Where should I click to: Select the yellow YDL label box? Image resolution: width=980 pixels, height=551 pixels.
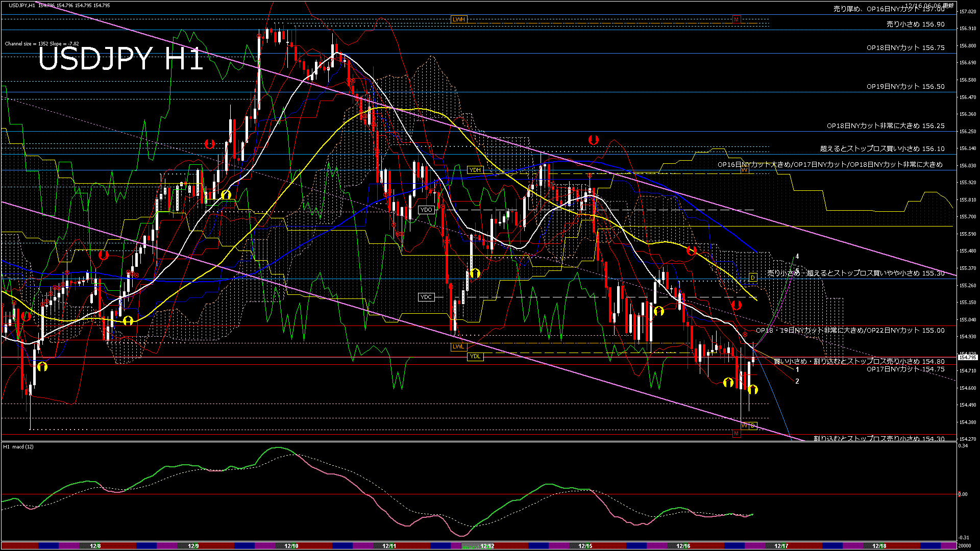click(475, 356)
